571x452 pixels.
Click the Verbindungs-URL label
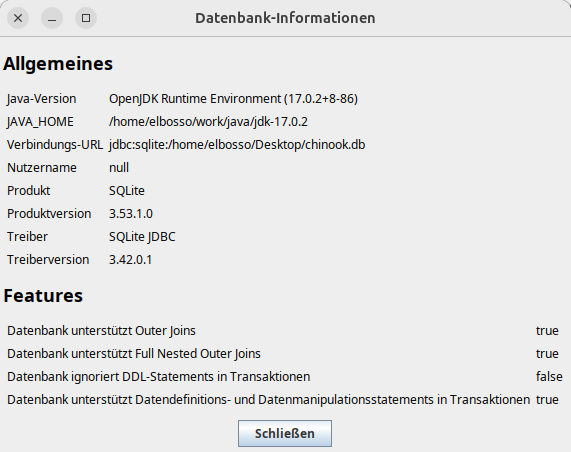point(55,145)
